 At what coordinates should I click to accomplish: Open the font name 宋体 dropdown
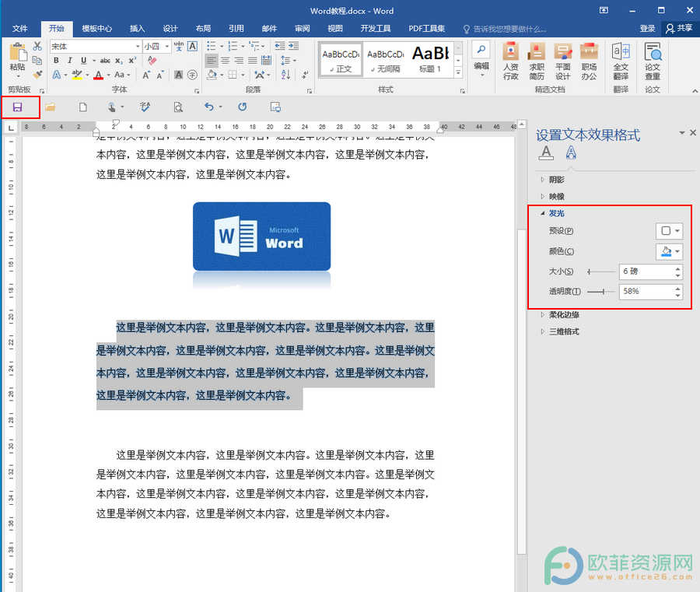coord(138,47)
